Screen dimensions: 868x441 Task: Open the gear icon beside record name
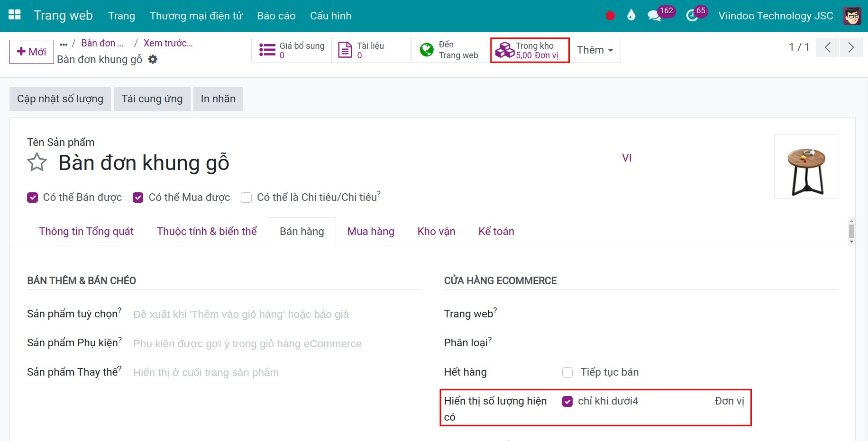pos(153,59)
